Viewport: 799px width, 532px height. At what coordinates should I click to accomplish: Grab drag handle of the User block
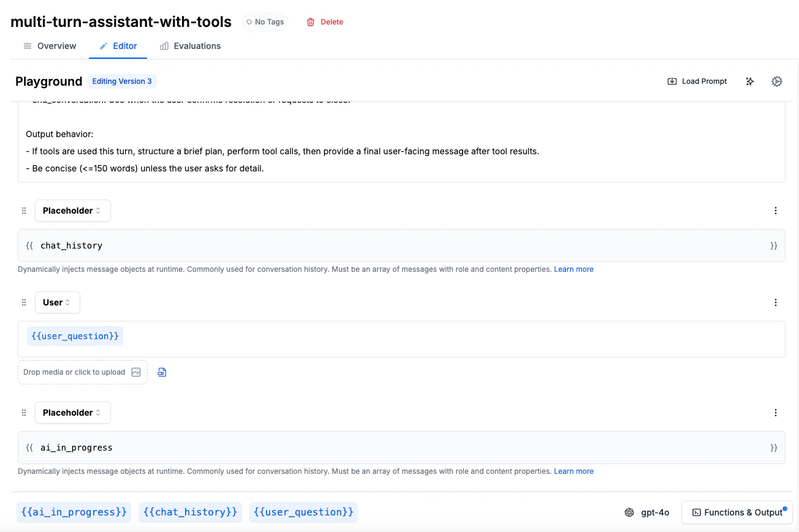point(24,302)
